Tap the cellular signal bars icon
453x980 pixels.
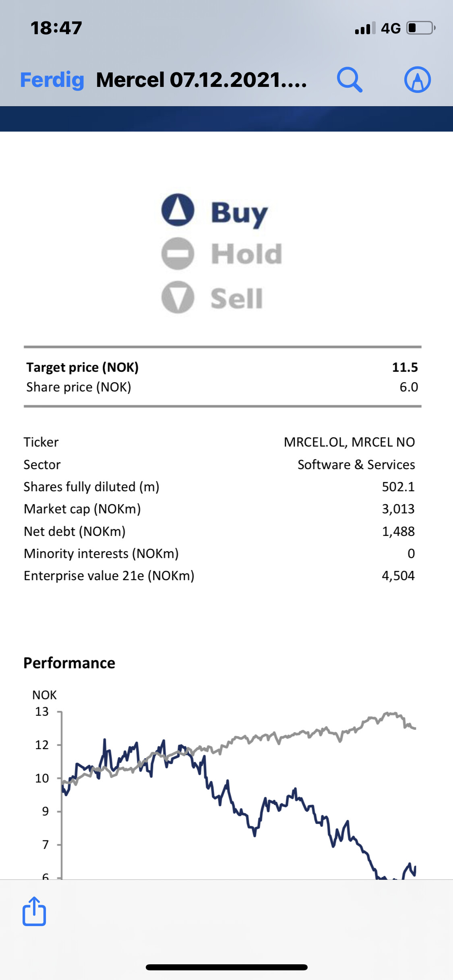click(x=365, y=28)
